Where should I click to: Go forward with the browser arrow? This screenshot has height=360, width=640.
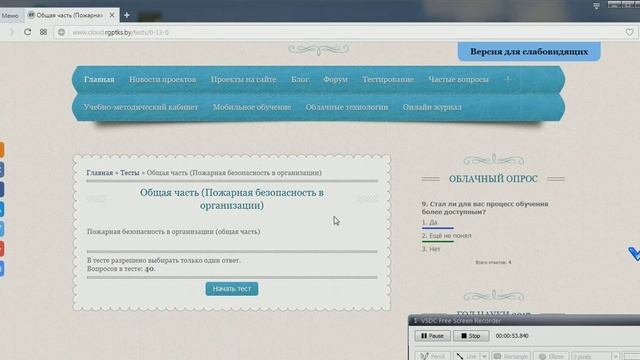click(x=11, y=32)
